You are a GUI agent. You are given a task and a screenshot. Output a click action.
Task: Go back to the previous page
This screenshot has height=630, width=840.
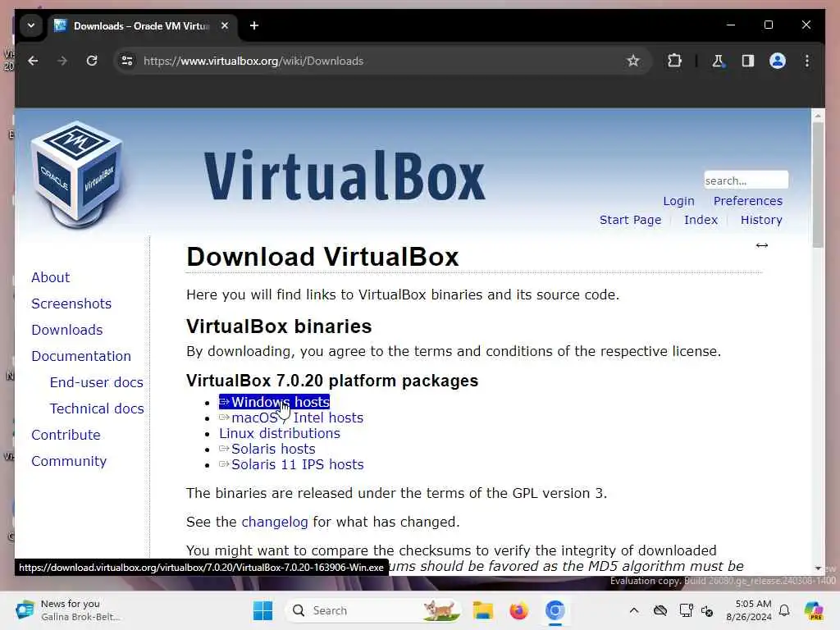tap(33, 61)
